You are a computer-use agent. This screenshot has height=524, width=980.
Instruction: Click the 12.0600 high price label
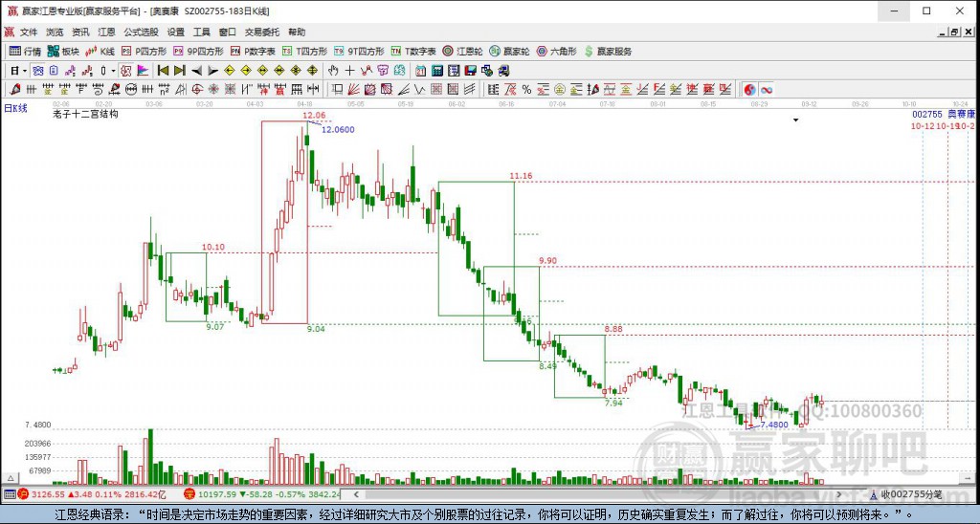[338, 130]
